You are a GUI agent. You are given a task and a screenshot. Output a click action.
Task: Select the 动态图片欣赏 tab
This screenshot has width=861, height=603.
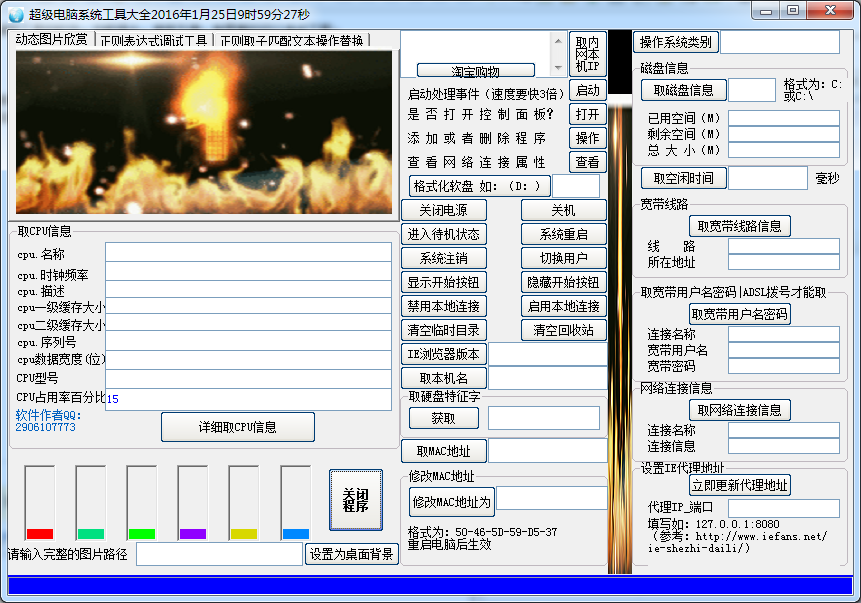[x=51, y=40]
